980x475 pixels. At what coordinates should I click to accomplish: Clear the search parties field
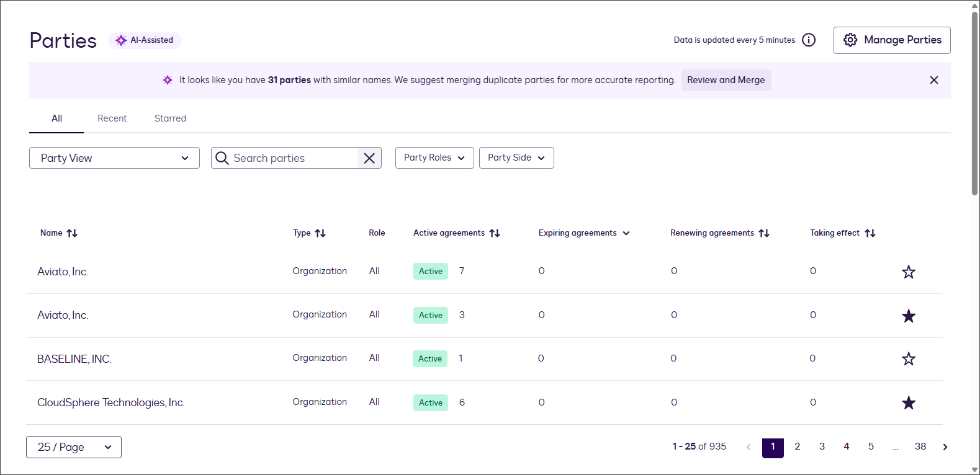point(369,158)
